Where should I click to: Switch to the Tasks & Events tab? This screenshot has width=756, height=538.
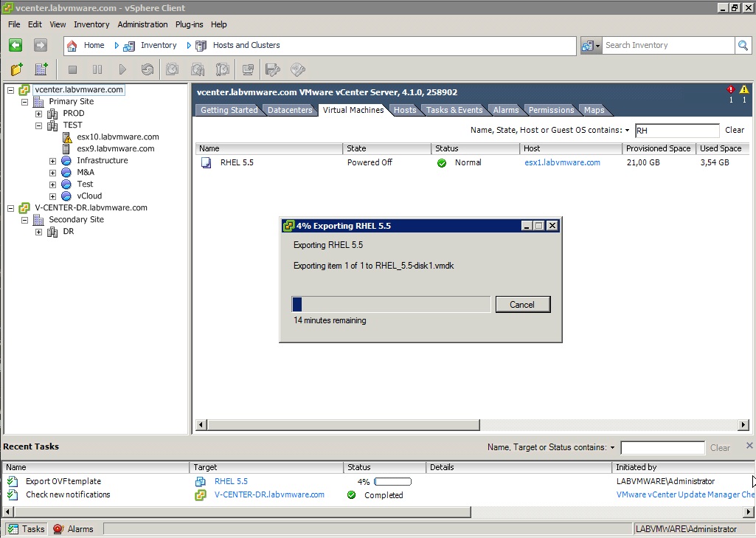click(454, 110)
